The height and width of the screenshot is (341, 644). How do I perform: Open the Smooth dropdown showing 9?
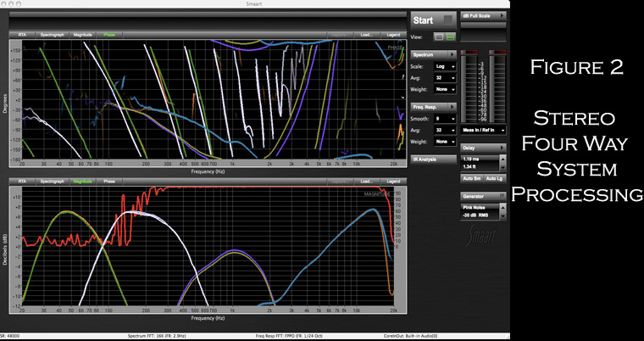445,119
